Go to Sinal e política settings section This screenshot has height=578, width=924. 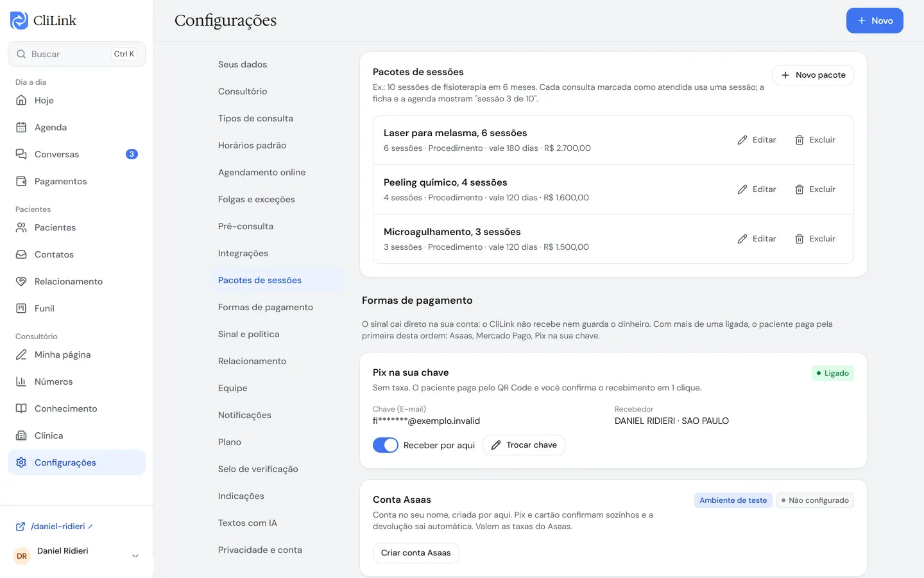click(277, 334)
